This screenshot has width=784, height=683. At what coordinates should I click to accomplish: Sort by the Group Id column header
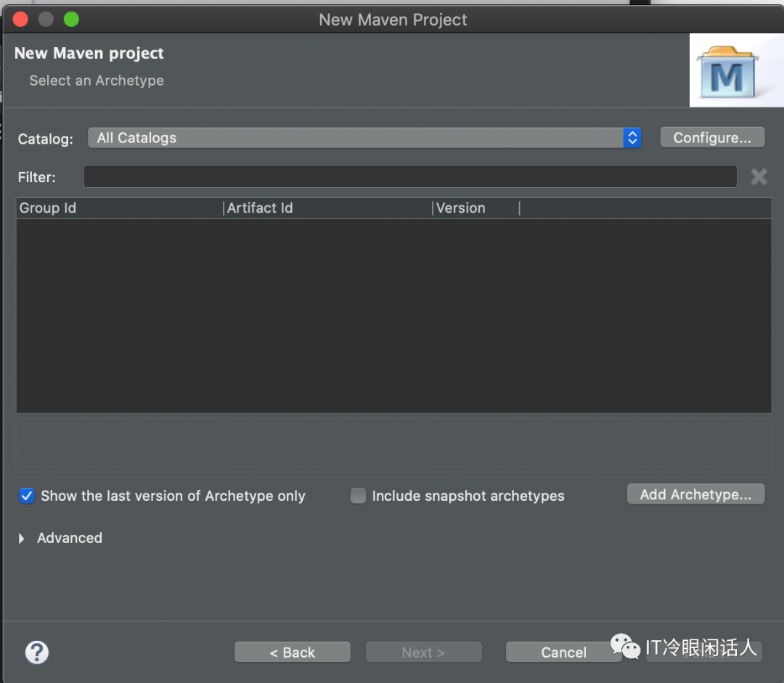[x=120, y=208]
